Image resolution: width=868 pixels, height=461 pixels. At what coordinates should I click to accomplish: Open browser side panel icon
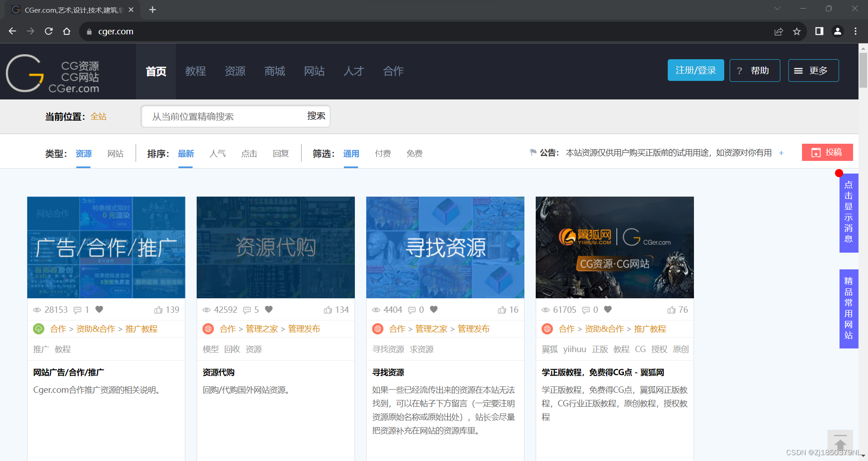[x=819, y=31]
